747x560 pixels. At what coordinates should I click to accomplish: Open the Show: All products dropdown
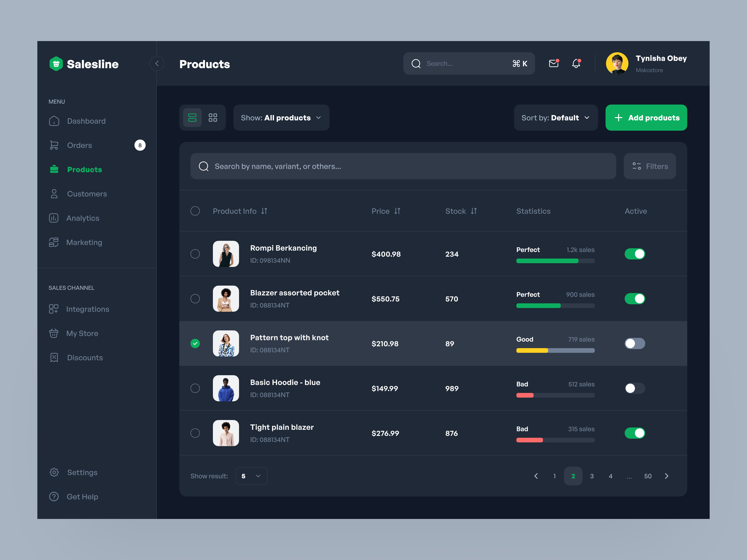coord(281,117)
